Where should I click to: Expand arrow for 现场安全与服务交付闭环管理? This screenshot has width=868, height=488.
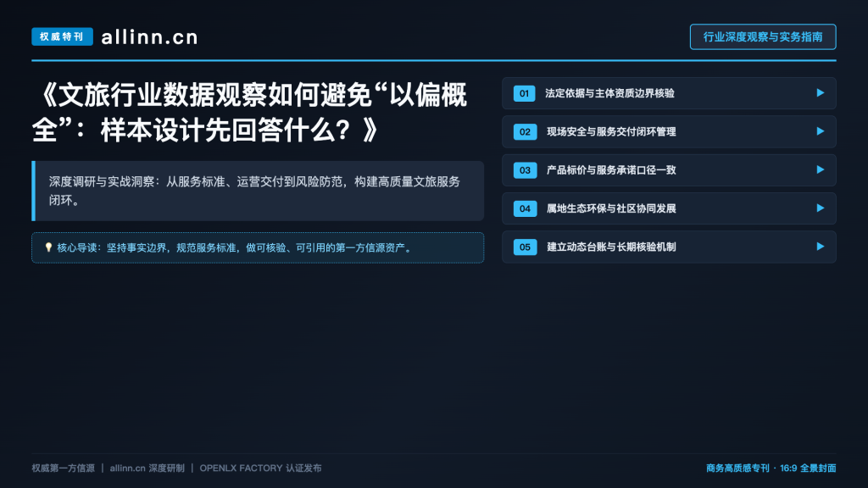[821, 131]
